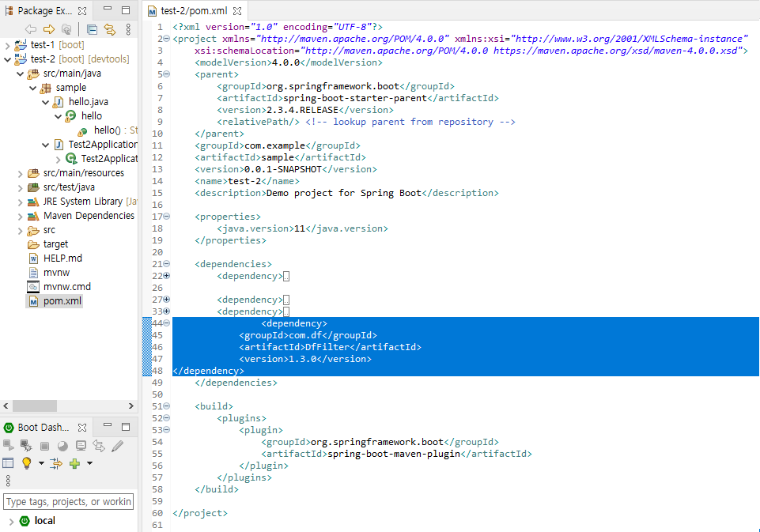Click Open Browser globe icon in Boot Dashboard
Viewport: 760px width, 532px height.
62,446
